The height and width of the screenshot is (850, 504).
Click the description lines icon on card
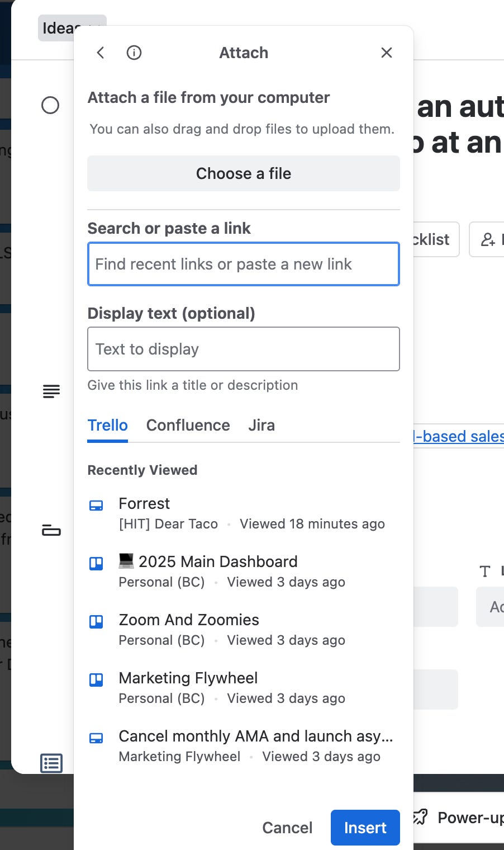pyautogui.click(x=51, y=391)
